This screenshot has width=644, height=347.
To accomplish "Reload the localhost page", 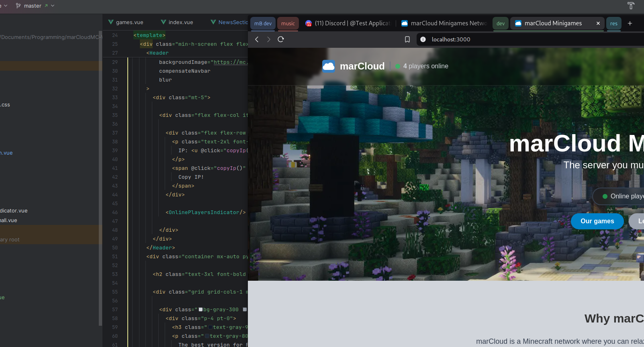I will click(281, 39).
